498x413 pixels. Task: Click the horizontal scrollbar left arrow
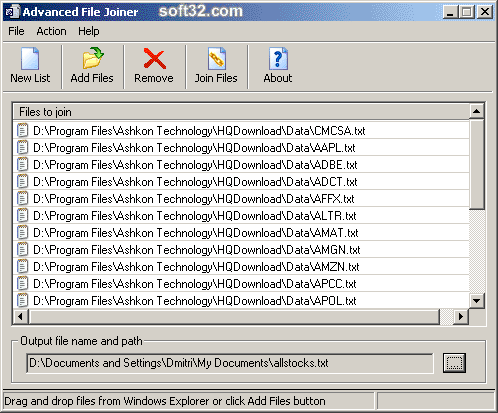point(21,316)
